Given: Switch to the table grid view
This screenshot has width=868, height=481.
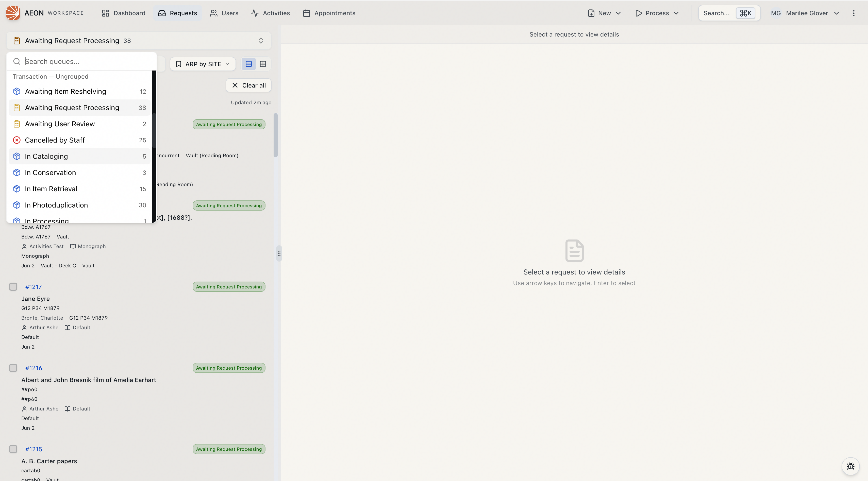Looking at the screenshot, I should (x=263, y=64).
